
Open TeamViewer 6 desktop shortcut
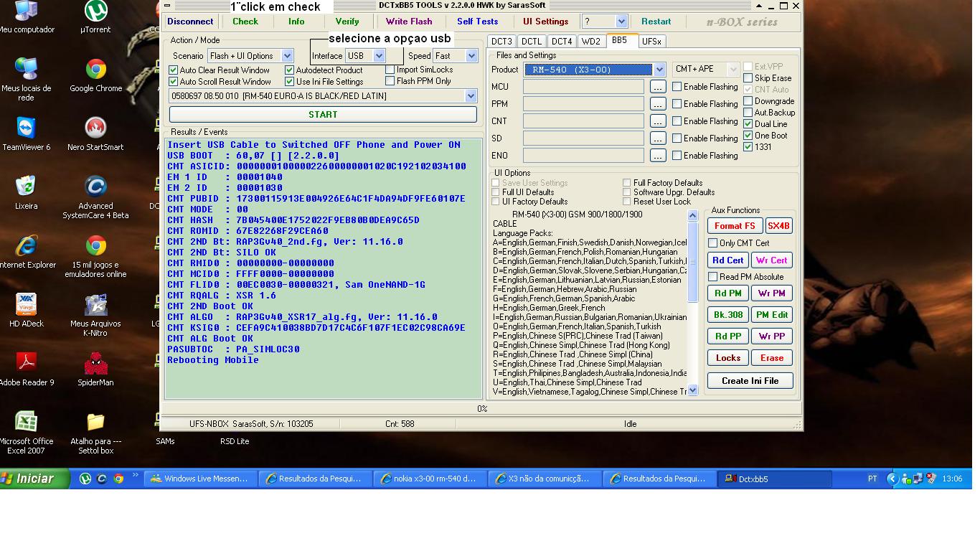pyautogui.click(x=27, y=133)
